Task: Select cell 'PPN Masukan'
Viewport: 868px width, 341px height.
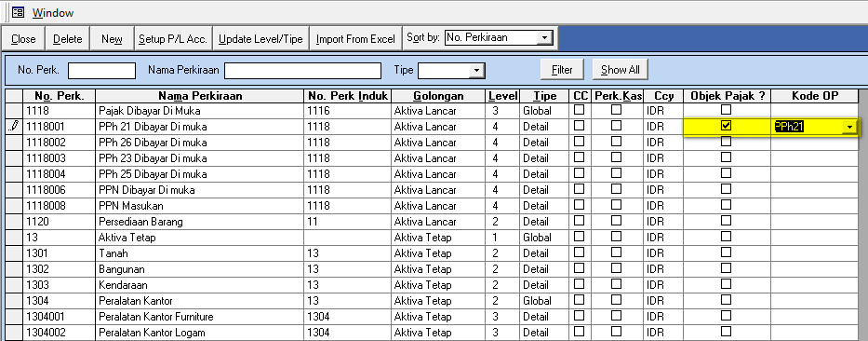Action: pyautogui.click(x=200, y=206)
